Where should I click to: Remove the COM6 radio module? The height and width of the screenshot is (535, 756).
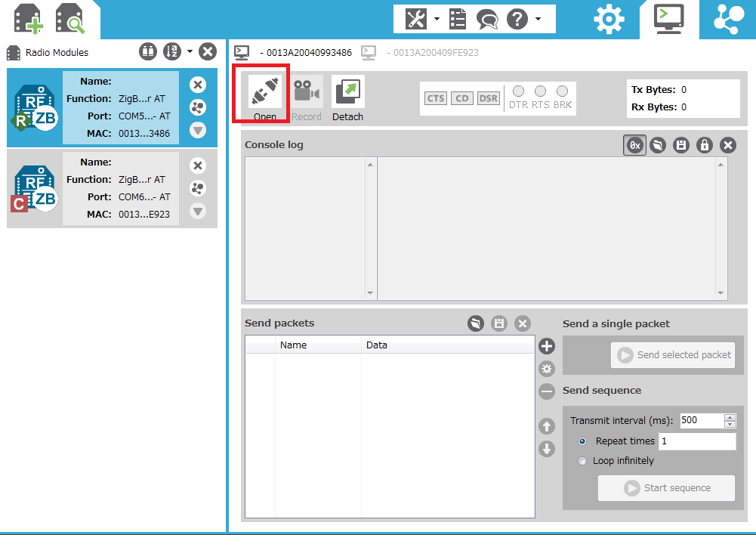tap(198, 166)
